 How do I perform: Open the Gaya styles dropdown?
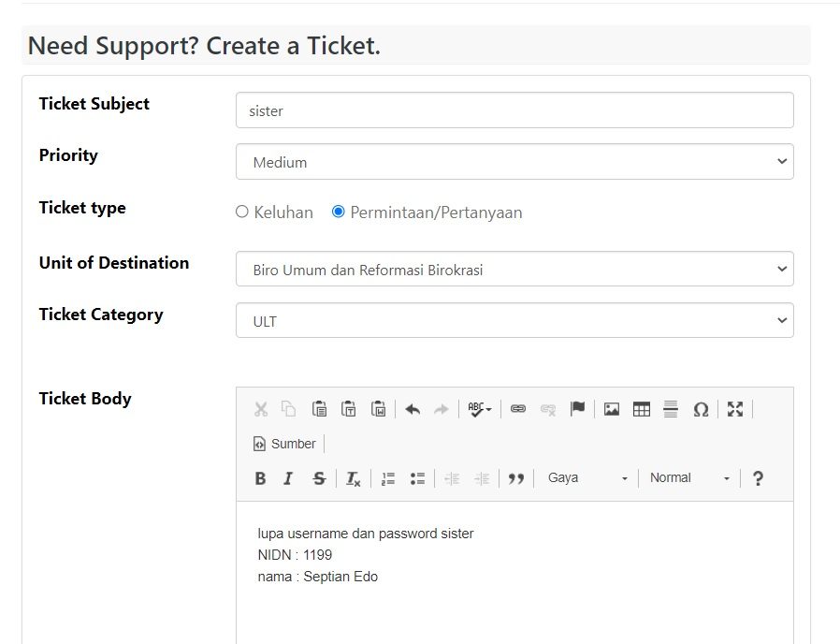coord(587,478)
